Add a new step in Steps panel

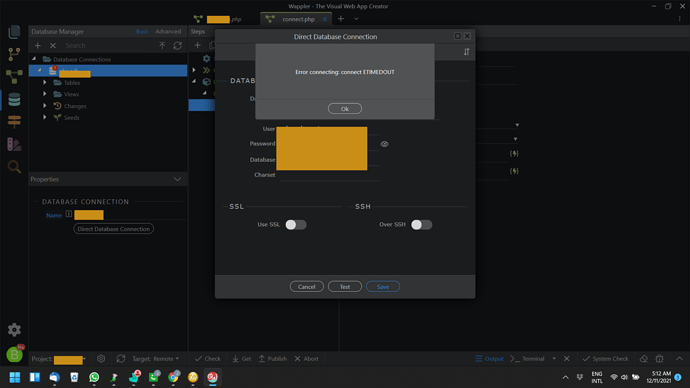click(x=198, y=45)
